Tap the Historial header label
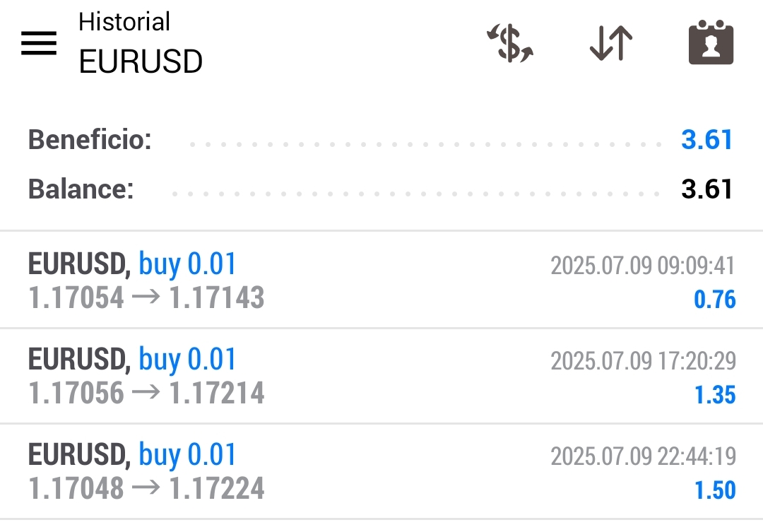763x532 pixels. [124, 22]
